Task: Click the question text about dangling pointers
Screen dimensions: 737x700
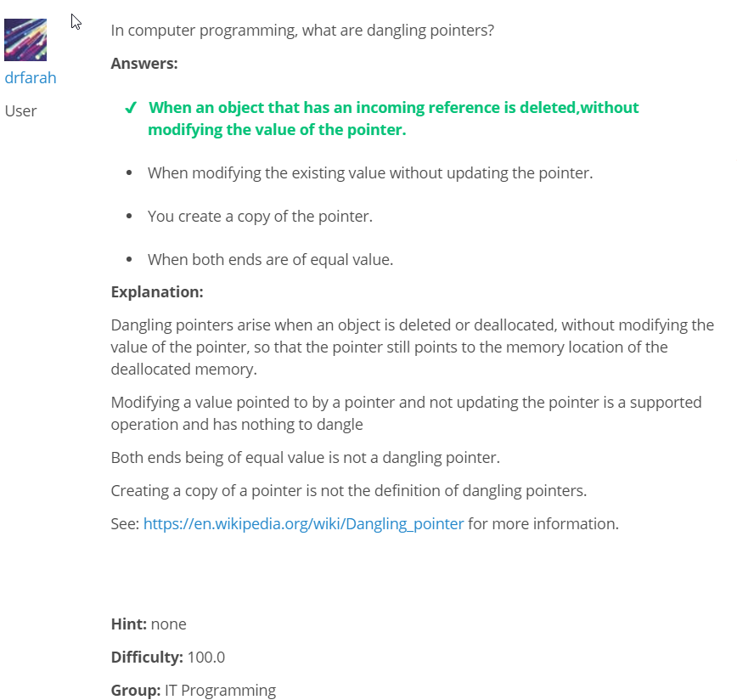Action: click(302, 30)
